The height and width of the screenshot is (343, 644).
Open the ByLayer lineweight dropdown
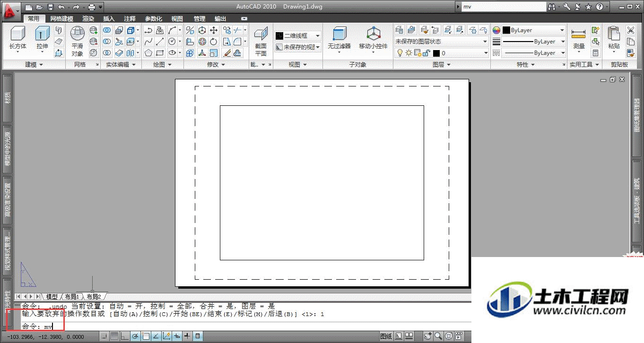534,42
